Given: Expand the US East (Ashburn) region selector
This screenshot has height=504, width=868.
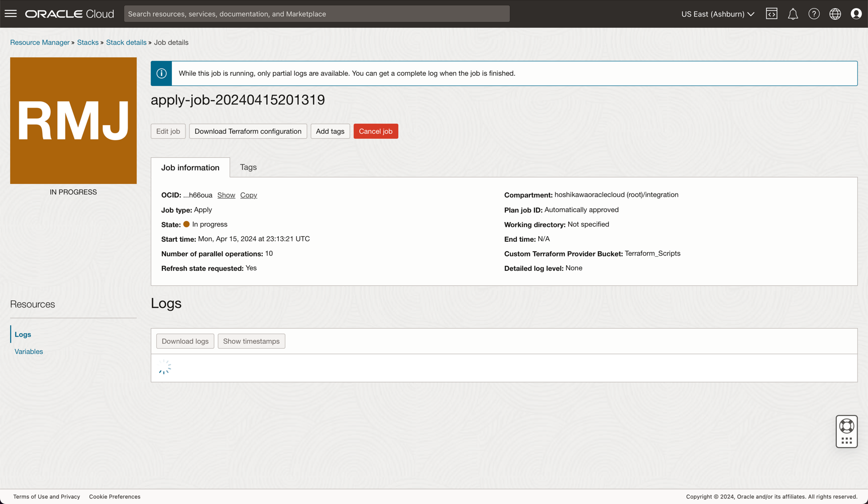Looking at the screenshot, I should (x=718, y=14).
